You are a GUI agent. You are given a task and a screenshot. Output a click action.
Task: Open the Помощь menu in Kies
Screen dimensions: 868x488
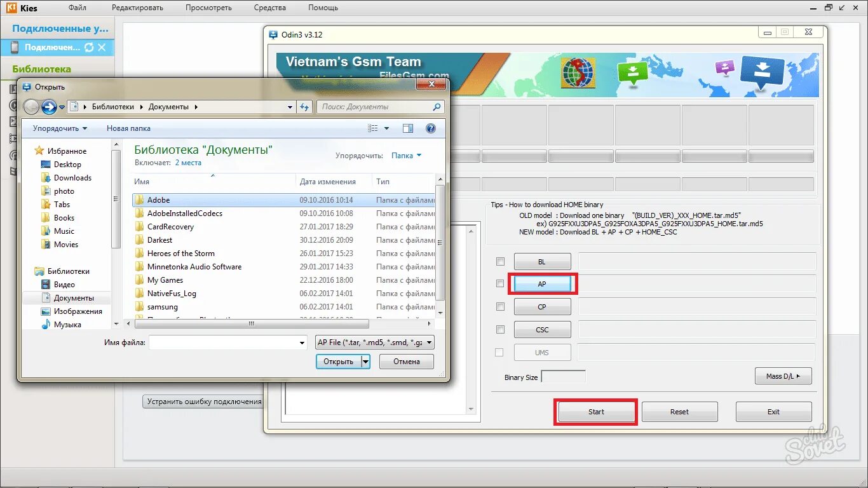click(323, 8)
